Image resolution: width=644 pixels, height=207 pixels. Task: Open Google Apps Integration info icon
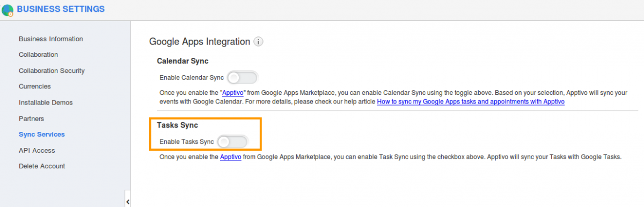(259, 41)
